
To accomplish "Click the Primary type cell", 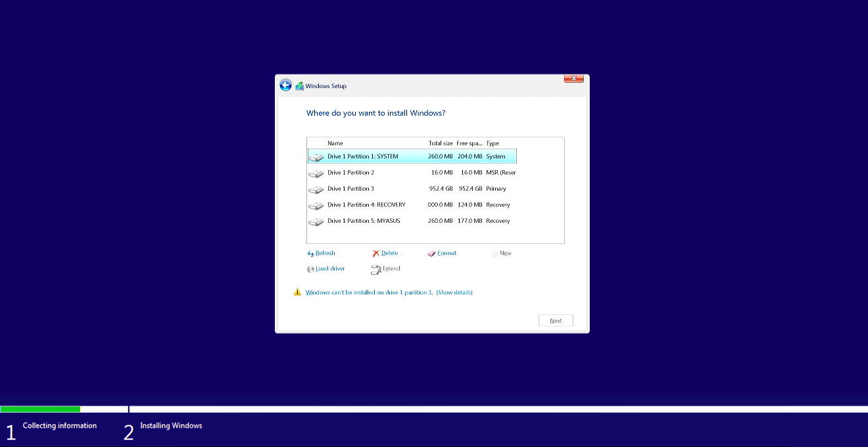I will click(x=496, y=189).
